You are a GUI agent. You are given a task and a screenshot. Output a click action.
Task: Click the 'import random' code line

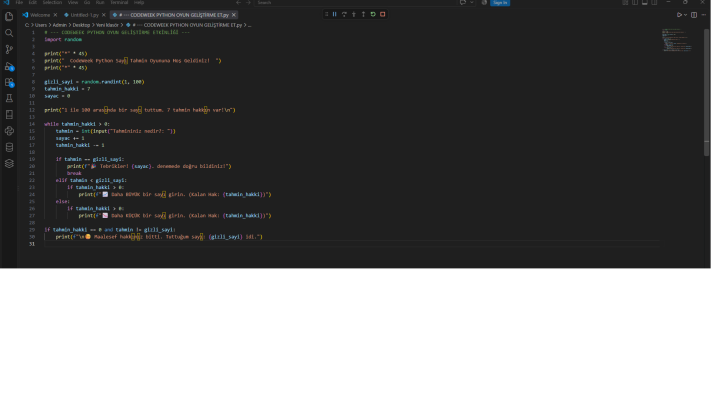click(63, 40)
